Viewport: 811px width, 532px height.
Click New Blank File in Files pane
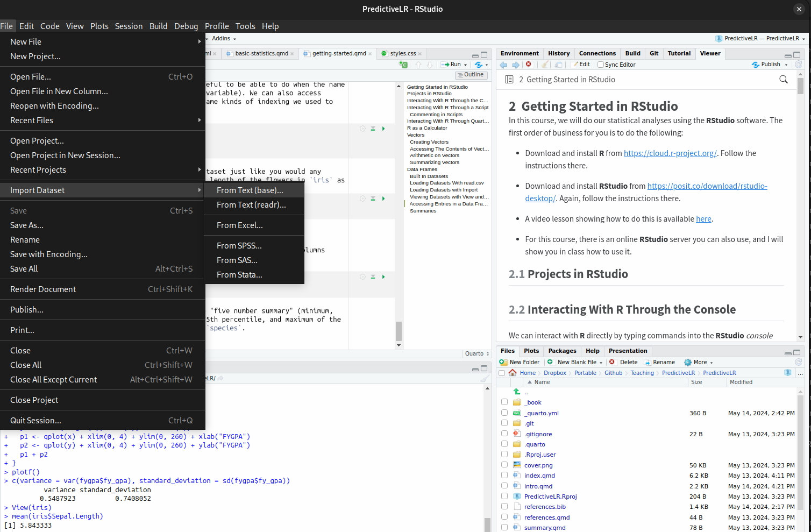[574, 363]
